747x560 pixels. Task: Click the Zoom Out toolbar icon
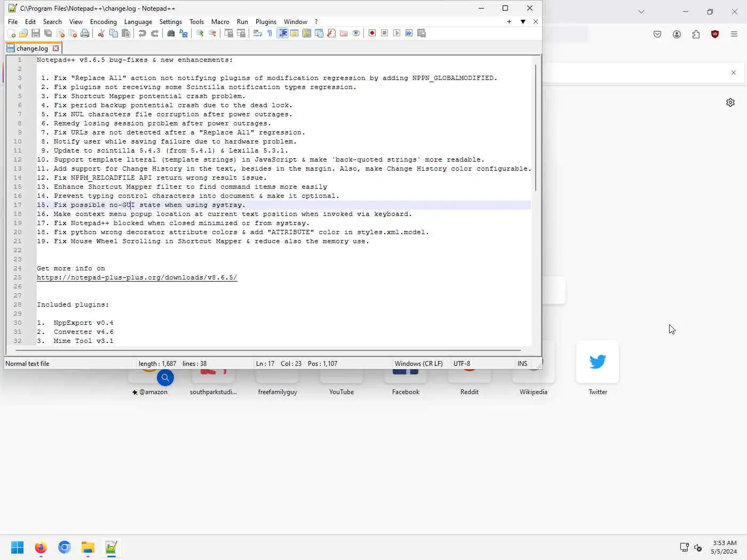[x=212, y=33]
